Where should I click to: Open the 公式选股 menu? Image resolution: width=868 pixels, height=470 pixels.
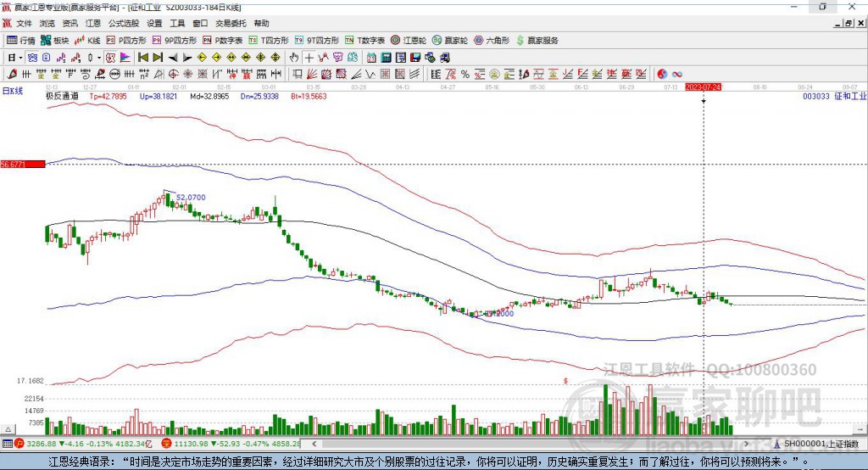pos(124,23)
